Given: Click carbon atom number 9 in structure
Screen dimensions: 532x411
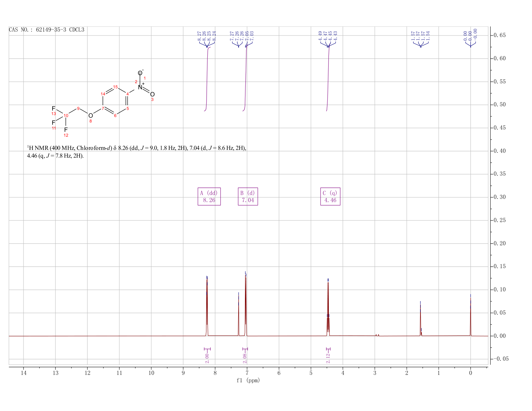Looking at the screenshot, I should coord(78,108).
